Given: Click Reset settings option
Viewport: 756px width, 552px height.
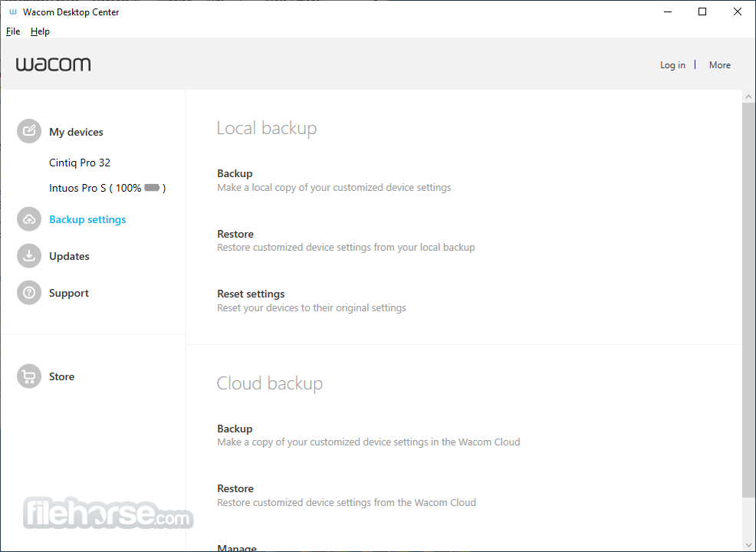Looking at the screenshot, I should [x=251, y=294].
